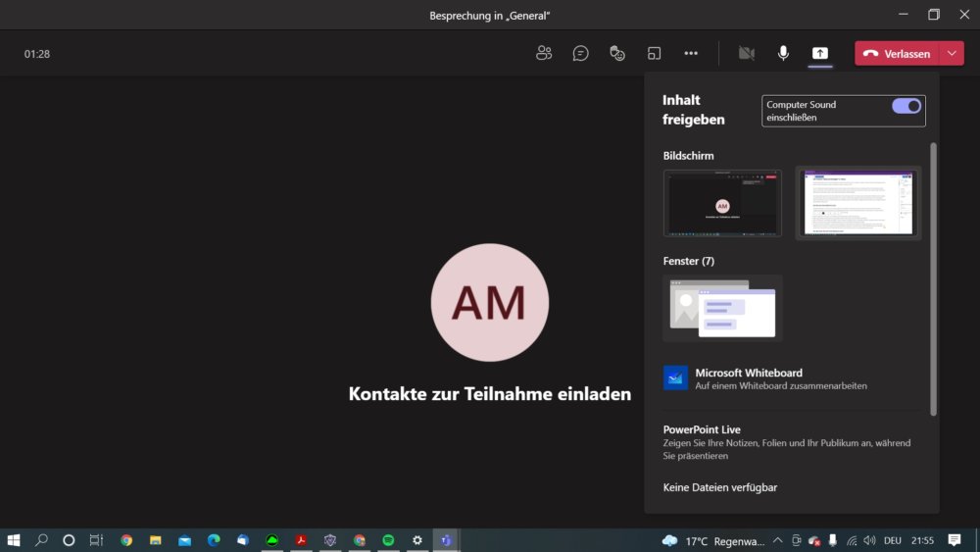The height and width of the screenshot is (552, 980).
Task: Open the shield app taskbar icon
Action: 330,540
